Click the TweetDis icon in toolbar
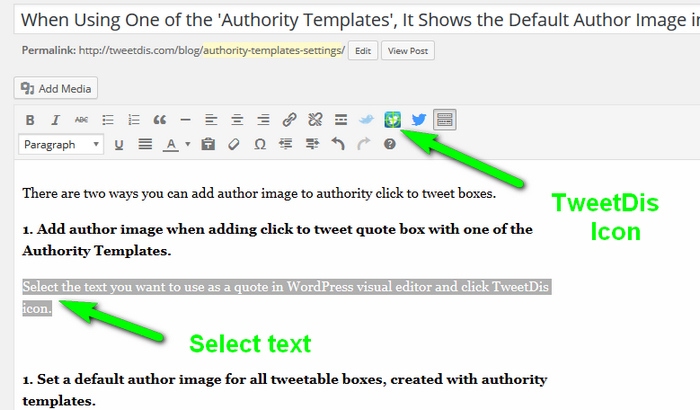 pyautogui.click(x=392, y=120)
